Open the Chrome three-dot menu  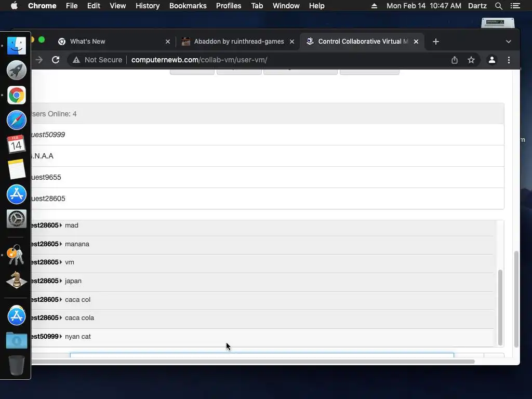[x=509, y=60]
